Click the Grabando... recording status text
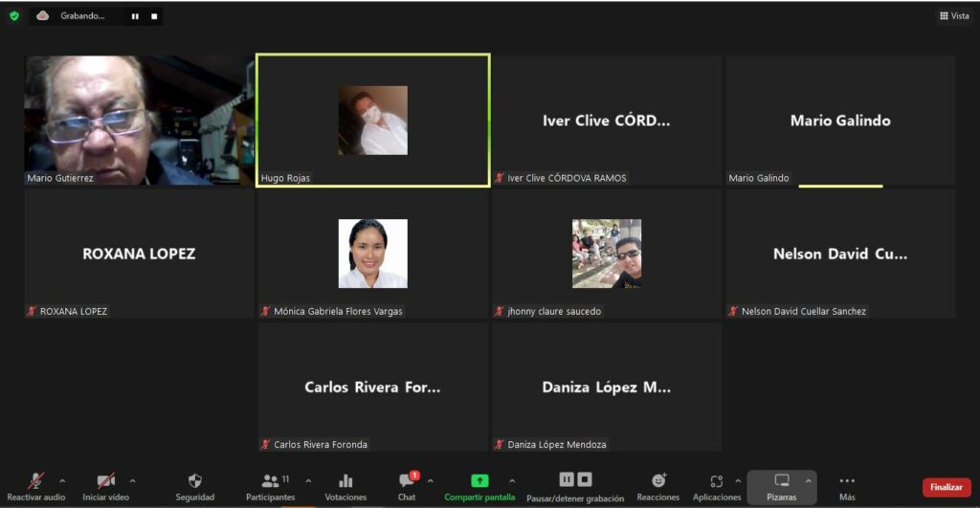Screen dimensions: 980x508 (82, 15)
